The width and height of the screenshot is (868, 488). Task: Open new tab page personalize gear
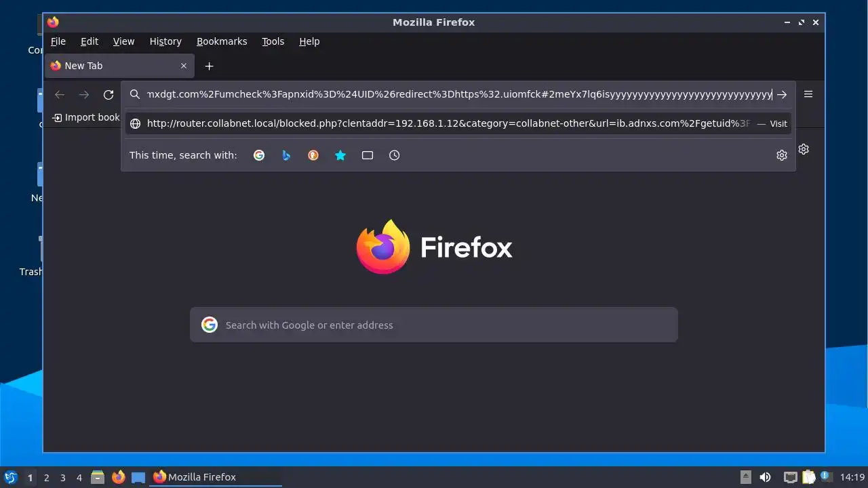(x=804, y=149)
